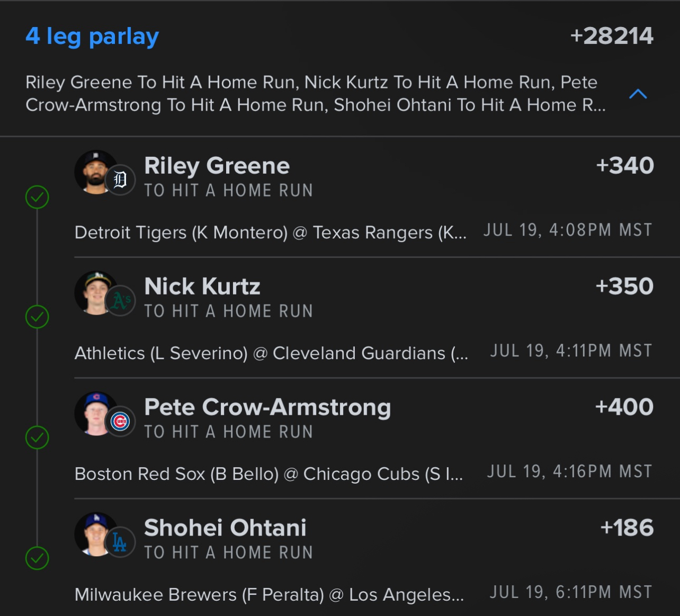Click the Los Angeles Dodgers logo badge
Image resolution: width=680 pixels, height=616 pixels.
click(x=120, y=543)
